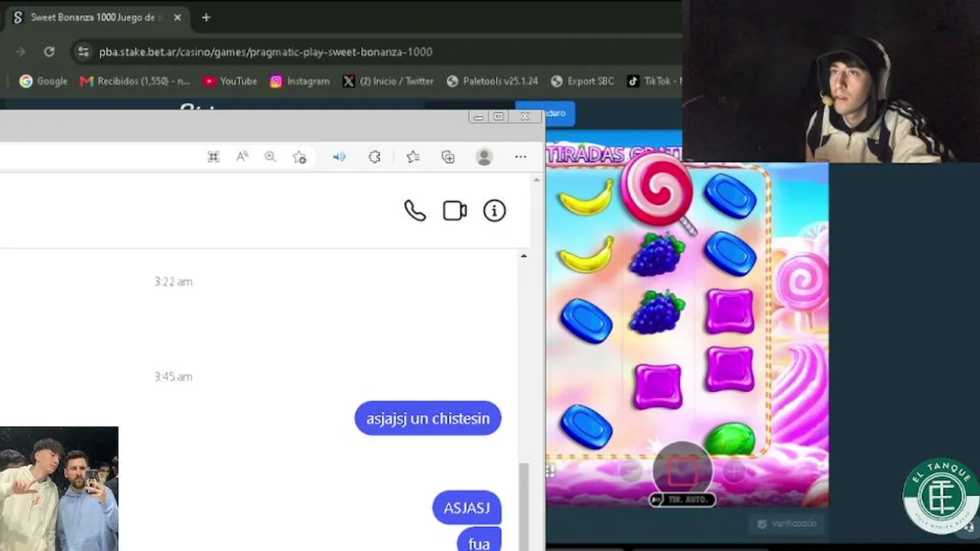
Task: Close the Sweet Bonanza 1000 tab
Action: point(178,18)
